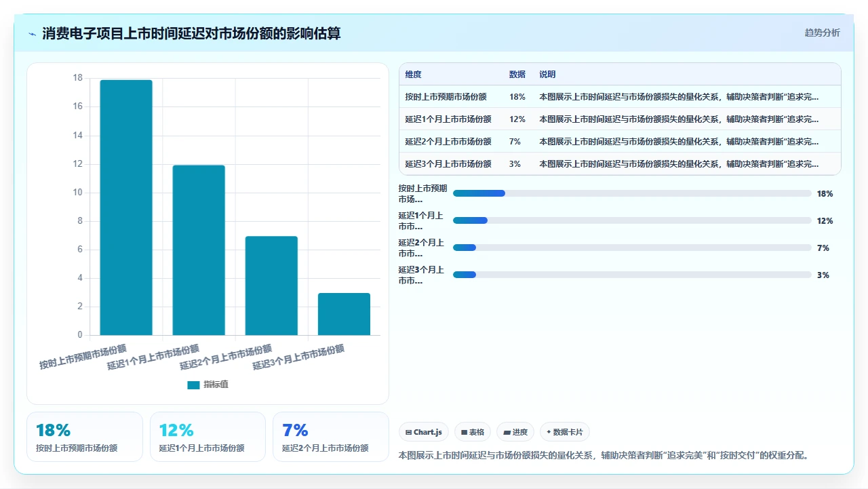Viewport: 868px width, 489px height.
Task: Open the 7% 延迟2个月上市市场份额 data card
Action: point(331,437)
